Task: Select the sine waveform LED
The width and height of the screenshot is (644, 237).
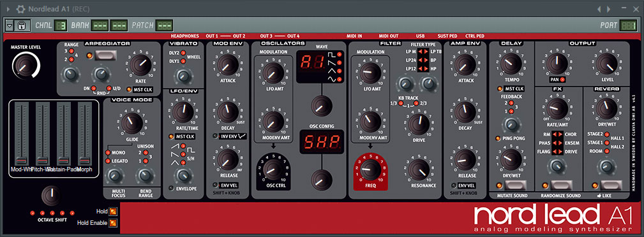Action: (x=340, y=78)
